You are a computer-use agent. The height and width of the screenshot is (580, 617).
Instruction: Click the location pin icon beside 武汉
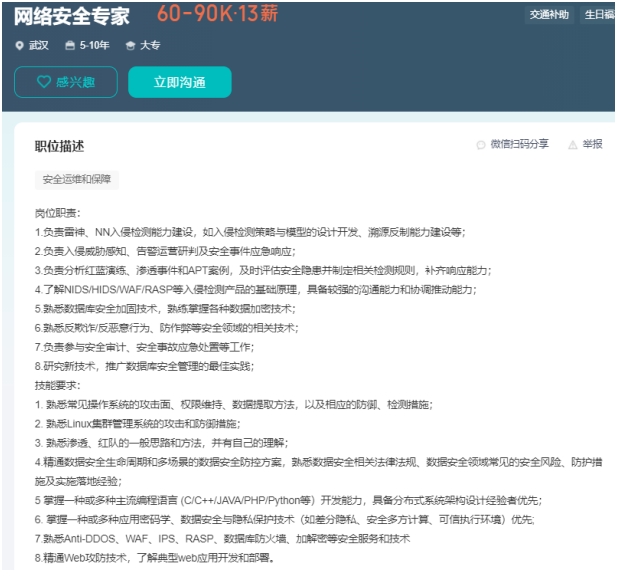pos(19,46)
